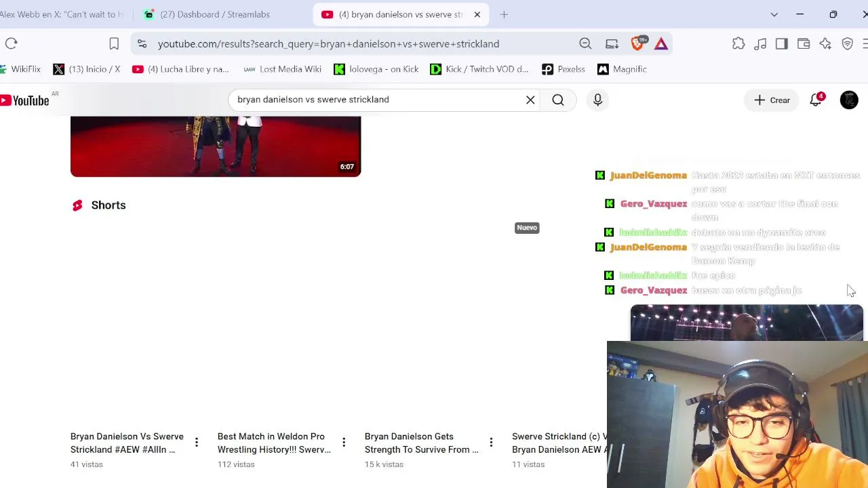Open options menu for Best Match in Weldon short
868x488 pixels.
click(x=344, y=443)
